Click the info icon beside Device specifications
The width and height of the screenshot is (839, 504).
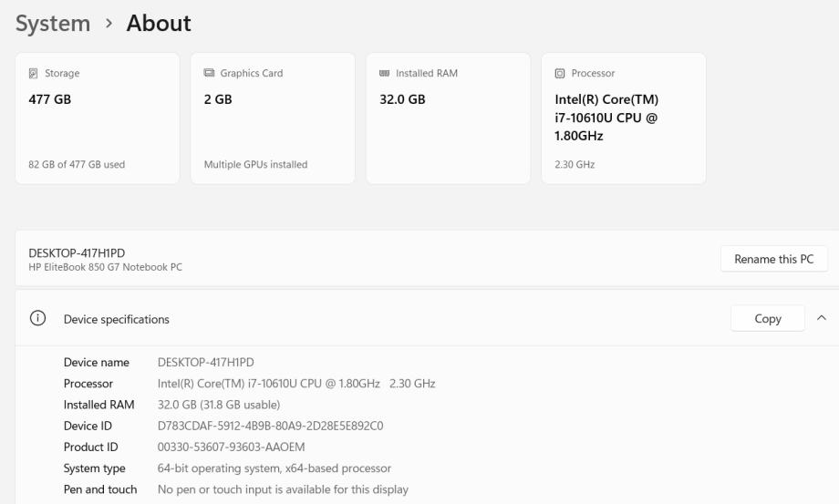(x=37, y=319)
